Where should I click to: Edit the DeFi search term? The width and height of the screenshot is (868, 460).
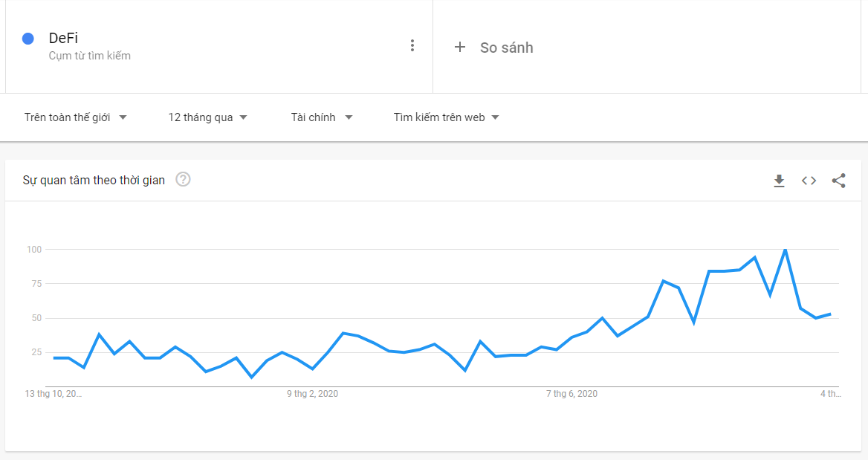[63, 38]
